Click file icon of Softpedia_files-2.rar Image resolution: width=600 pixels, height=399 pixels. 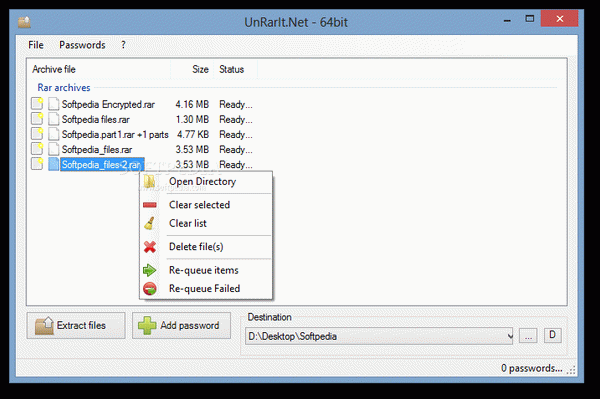pos(54,164)
